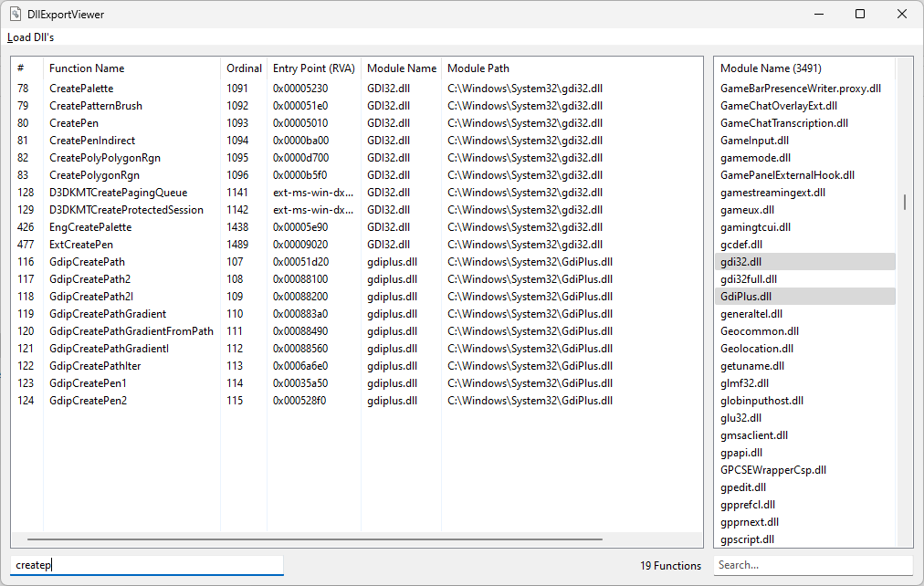This screenshot has width=924, height=586.
Task: Select the CreatePolygonRgn row
Action: (356, 175)
